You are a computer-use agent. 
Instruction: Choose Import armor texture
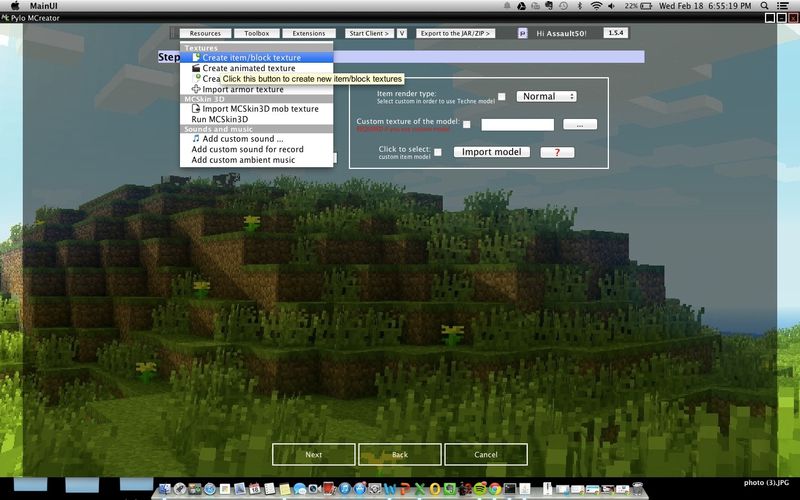257,89
